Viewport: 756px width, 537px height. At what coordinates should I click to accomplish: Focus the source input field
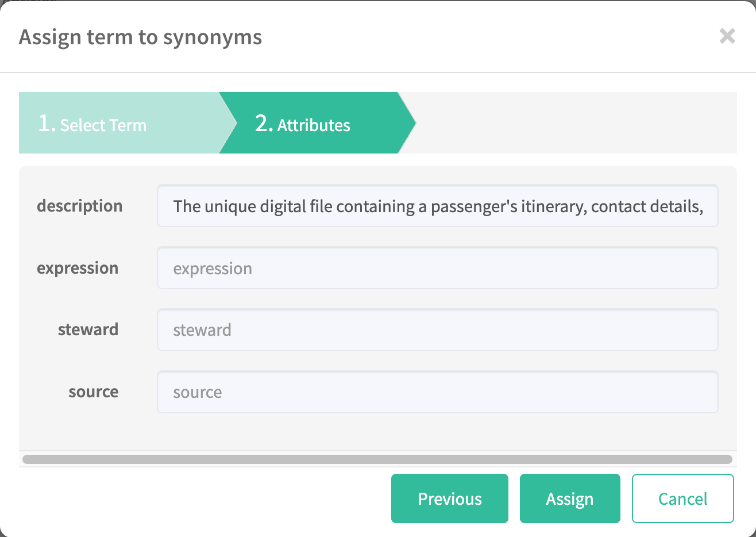coord(437,392)
